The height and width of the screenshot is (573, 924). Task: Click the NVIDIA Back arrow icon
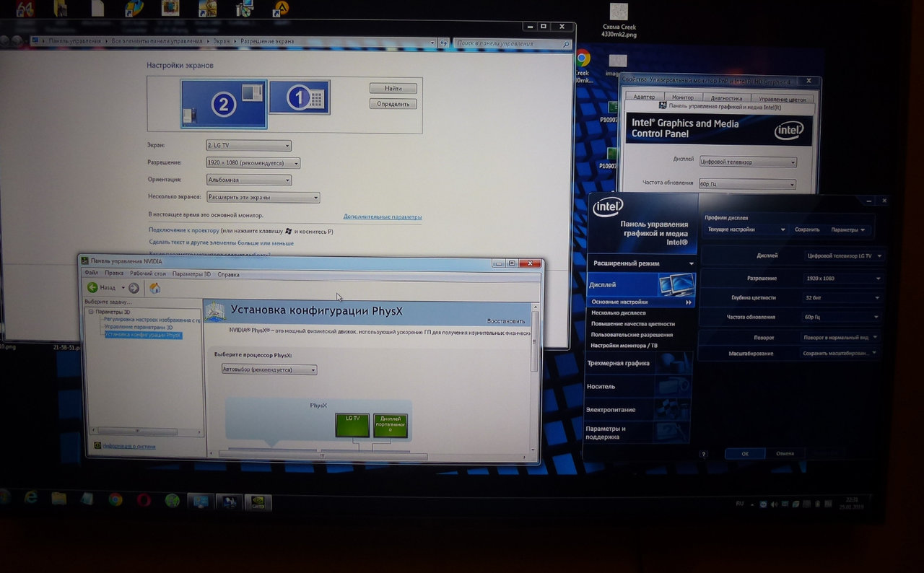pyautogui.click(x=92, y=287)
